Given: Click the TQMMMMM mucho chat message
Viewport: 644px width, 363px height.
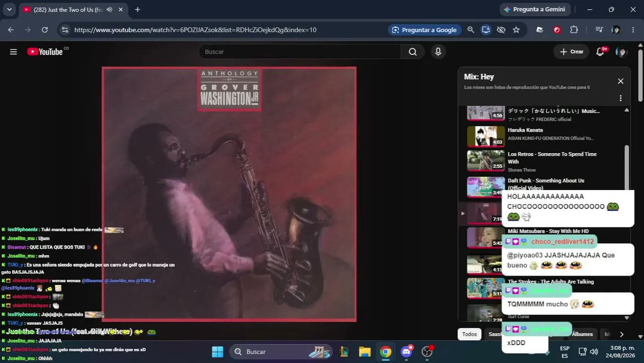Looking at the screenshot, I should [x=568, y=304].
